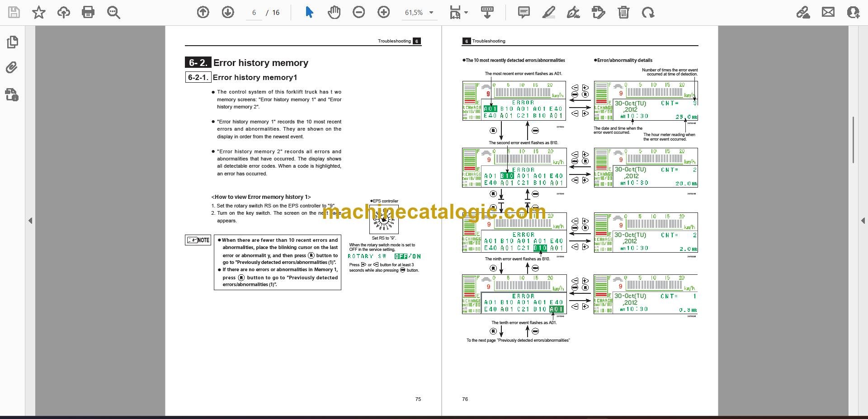Screen dimensions: 868x419
Task: Select the highlight text tool
Action: pos(548,12)
